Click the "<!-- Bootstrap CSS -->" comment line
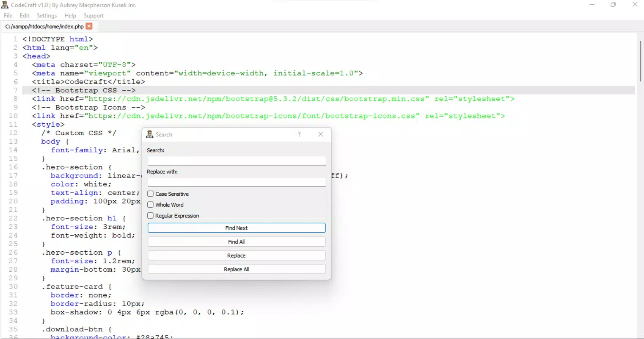The height and width of the screenshot is (339, 644). coord(84,90)
